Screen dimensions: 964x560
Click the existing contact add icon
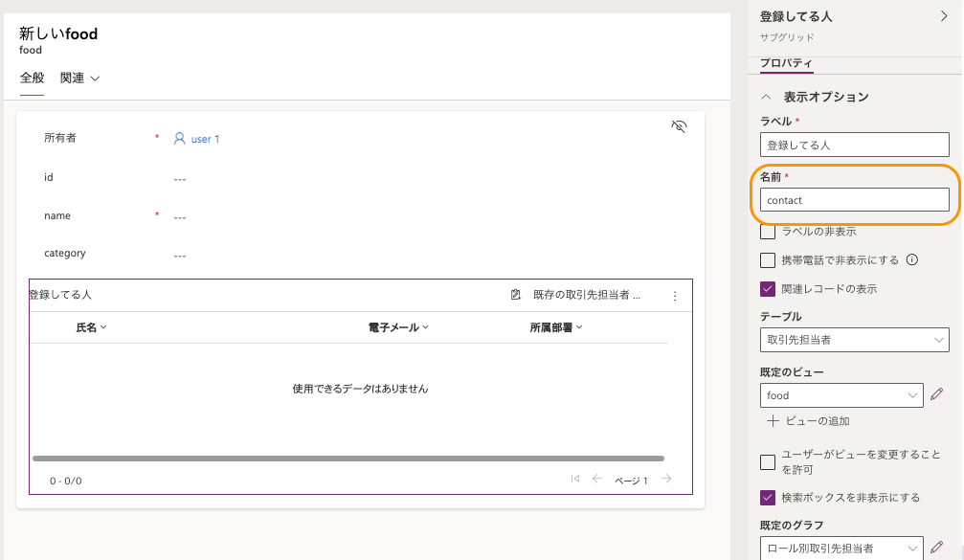click(x=516, y=295)
